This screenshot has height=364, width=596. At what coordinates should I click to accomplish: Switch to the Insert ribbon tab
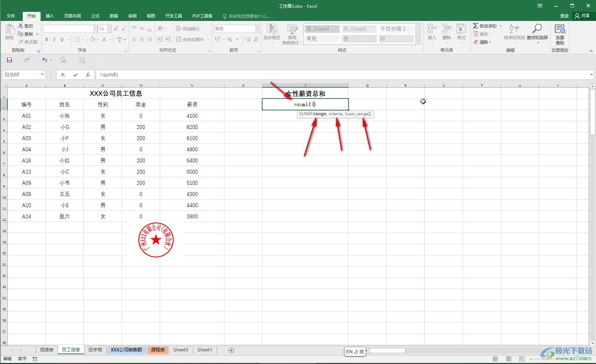coord(50,16)
